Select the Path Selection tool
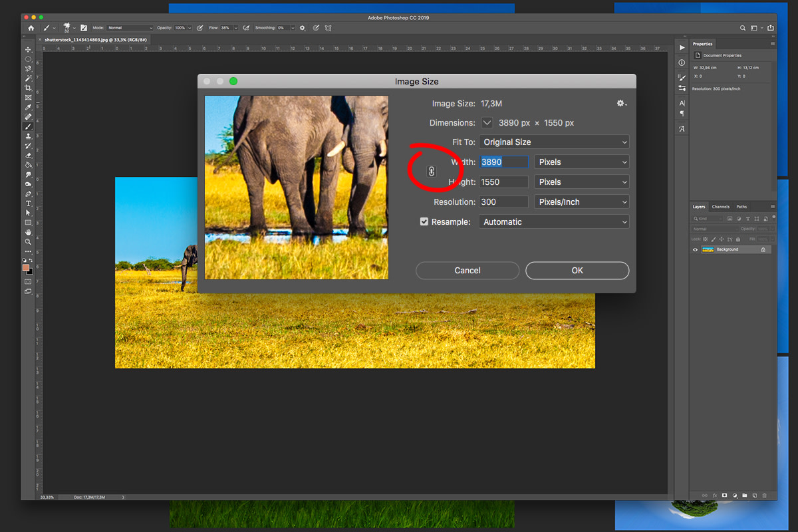Viewport: 798px width, 532px height. point(28,213)
